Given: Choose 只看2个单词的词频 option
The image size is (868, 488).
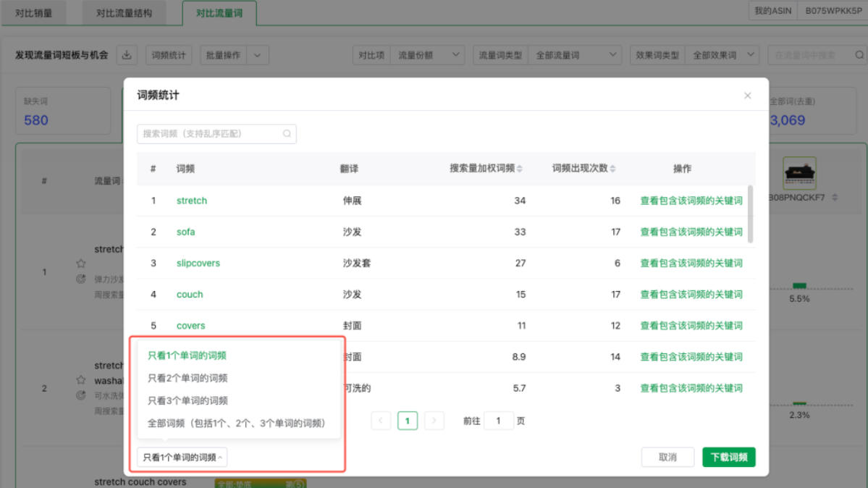Looking at the screenshot, I should (x=187, y=378).
